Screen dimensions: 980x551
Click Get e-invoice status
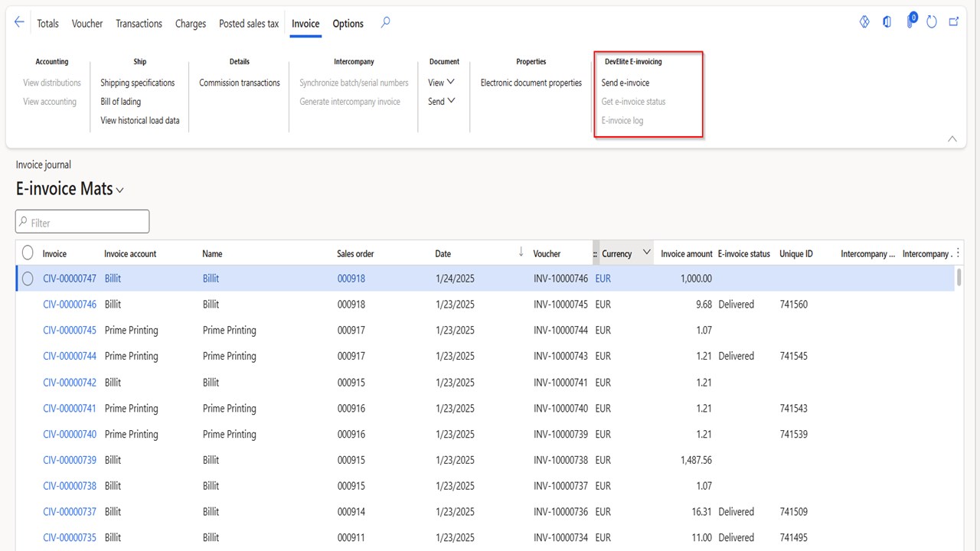(633, 102)
